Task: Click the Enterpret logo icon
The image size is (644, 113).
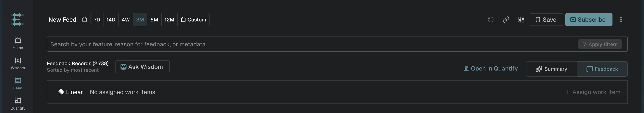Action: click(17, 20)
